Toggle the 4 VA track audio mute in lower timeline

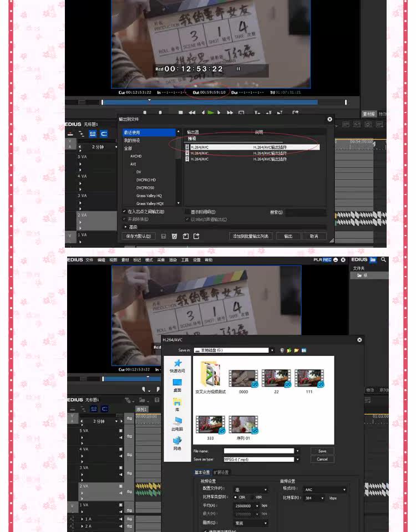(x=120, y=456)
